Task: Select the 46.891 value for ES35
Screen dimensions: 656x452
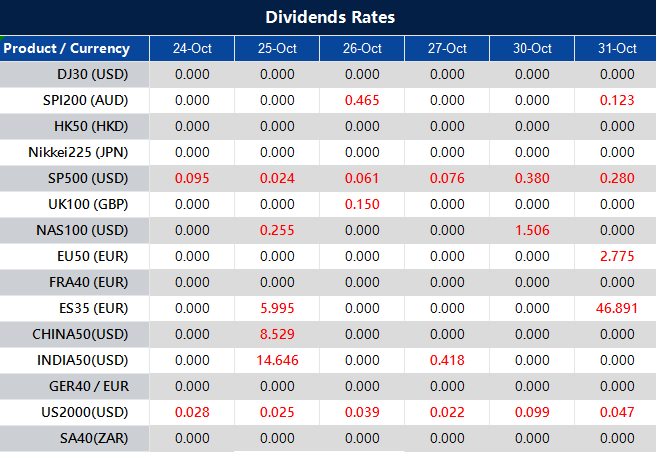Action: point(617,308)
